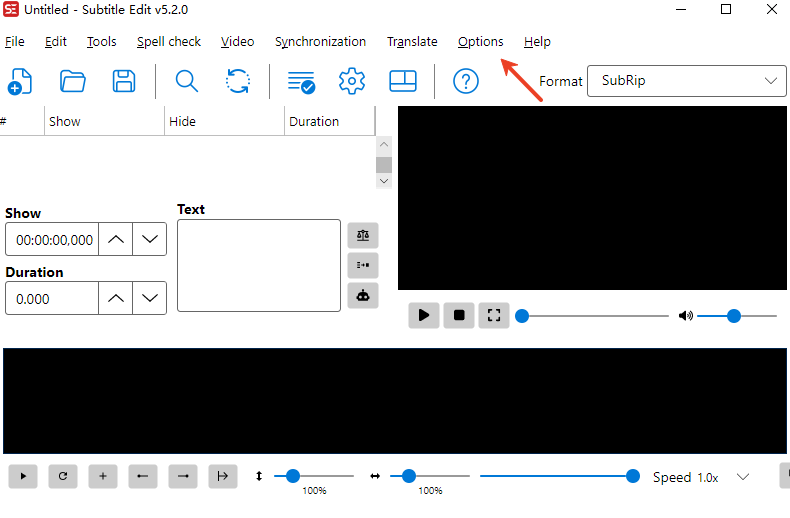Mute audio via speaker icon
Screen dimensions: 790x518
[686, 316]
